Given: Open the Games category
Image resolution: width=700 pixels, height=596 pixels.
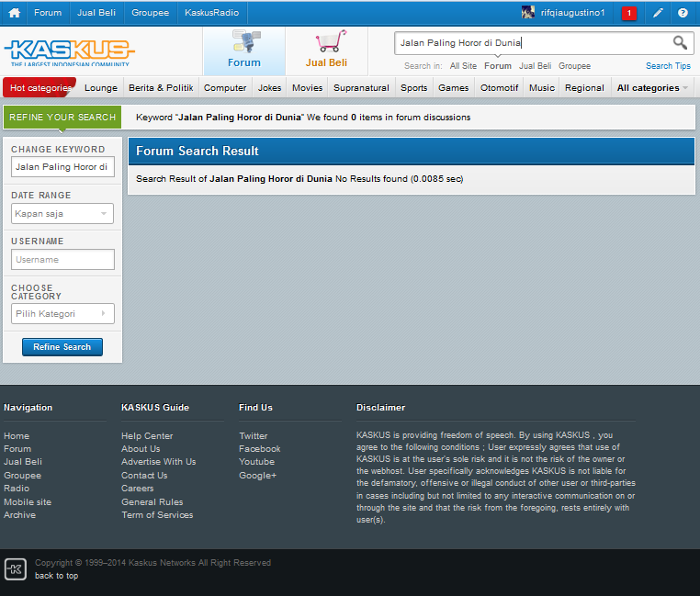Looking at the screenshot, I should (x=453, y=88).
